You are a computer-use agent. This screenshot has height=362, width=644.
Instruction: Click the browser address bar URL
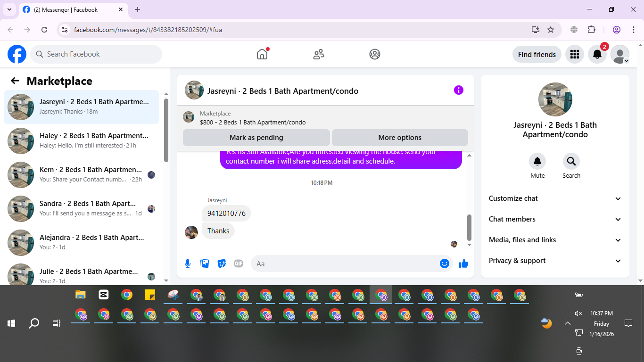pyautogui.click(x=148, y=30)
